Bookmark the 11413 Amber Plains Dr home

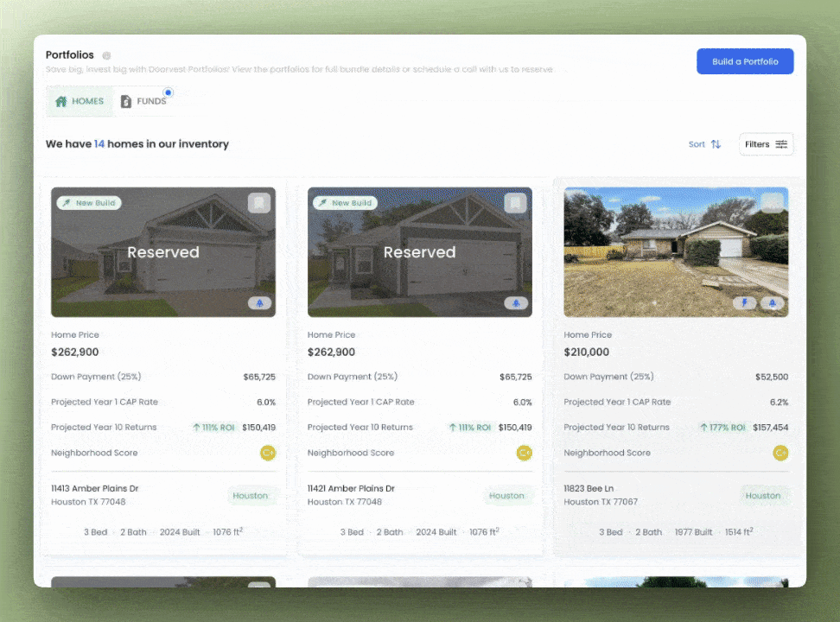[259, 203]
